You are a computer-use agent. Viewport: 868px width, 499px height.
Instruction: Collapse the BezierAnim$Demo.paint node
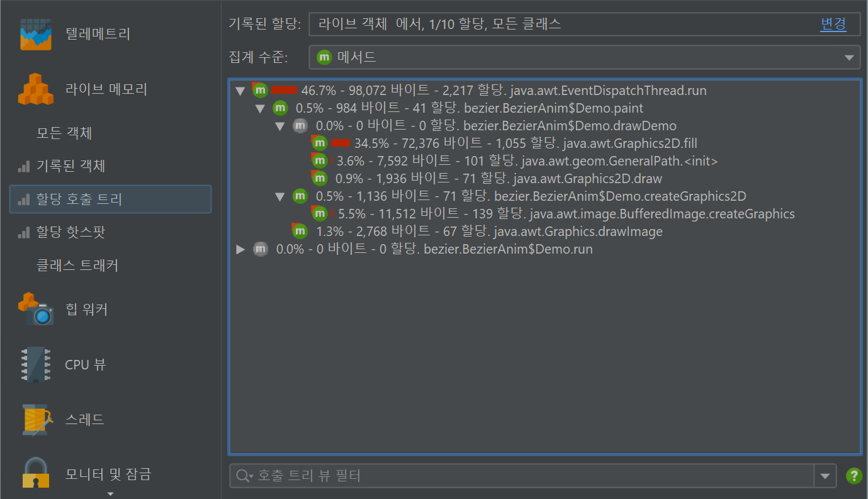(260, 108)
